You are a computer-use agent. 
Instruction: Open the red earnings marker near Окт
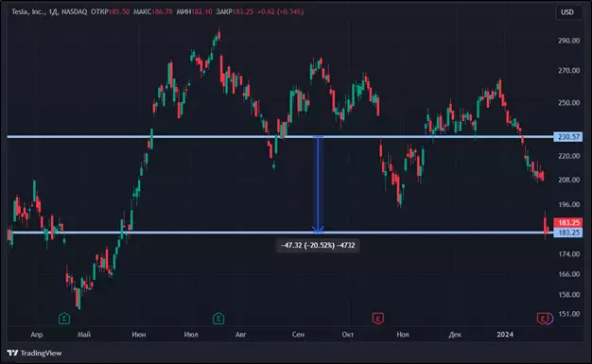tap(378, 319)
